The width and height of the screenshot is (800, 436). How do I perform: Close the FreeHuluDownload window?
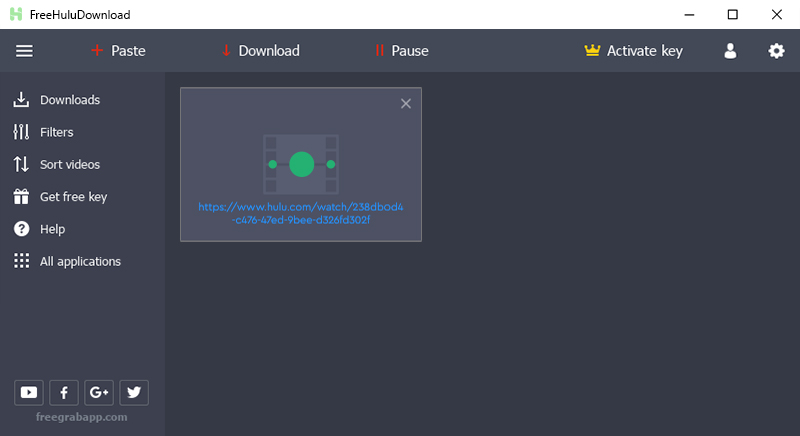click(777, 14)
